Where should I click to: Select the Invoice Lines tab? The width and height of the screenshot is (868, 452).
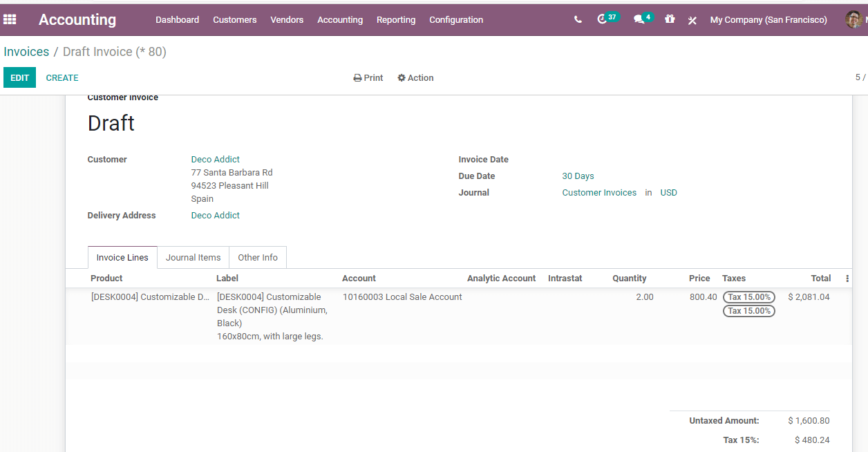coord(122,258)
